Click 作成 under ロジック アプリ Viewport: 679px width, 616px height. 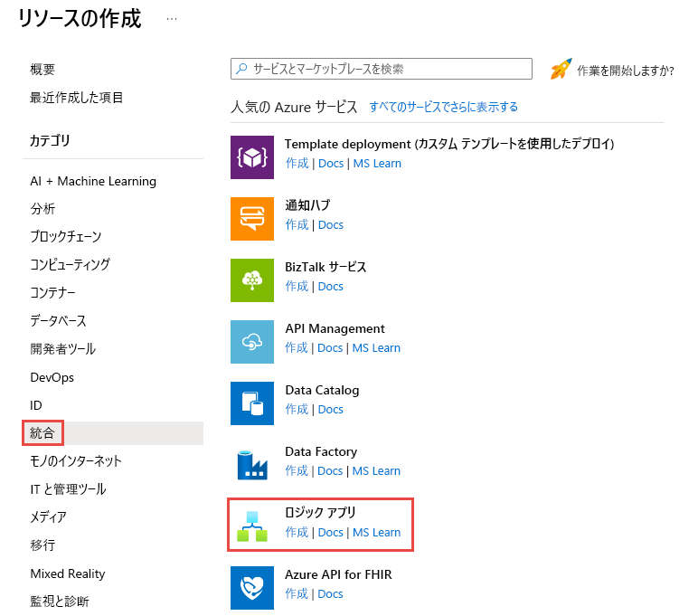297,533
